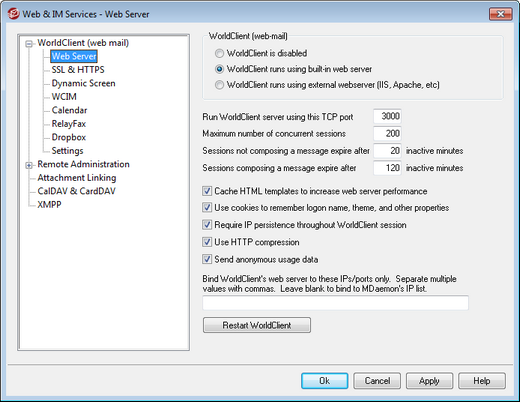Select the Dropbox tree item
Image resolution: width=520 pixels, height=402 pixels.
click(69, 137)
